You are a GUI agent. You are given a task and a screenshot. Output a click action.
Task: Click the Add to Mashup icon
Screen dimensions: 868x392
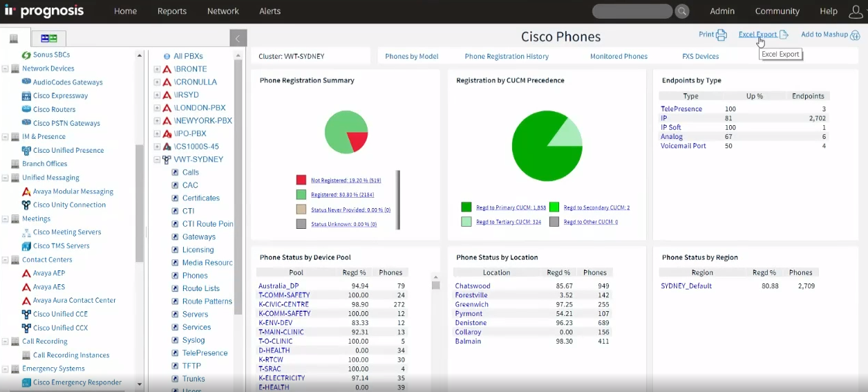coord(855,35)
